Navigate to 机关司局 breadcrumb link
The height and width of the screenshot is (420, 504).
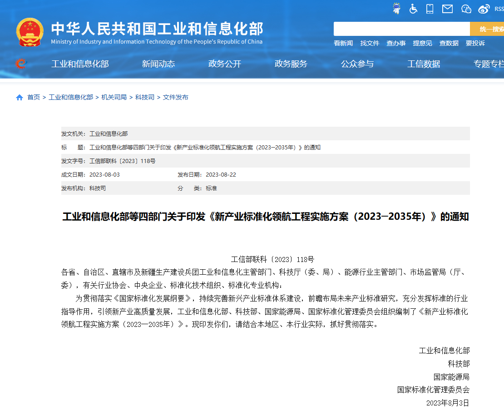[114, 97]
